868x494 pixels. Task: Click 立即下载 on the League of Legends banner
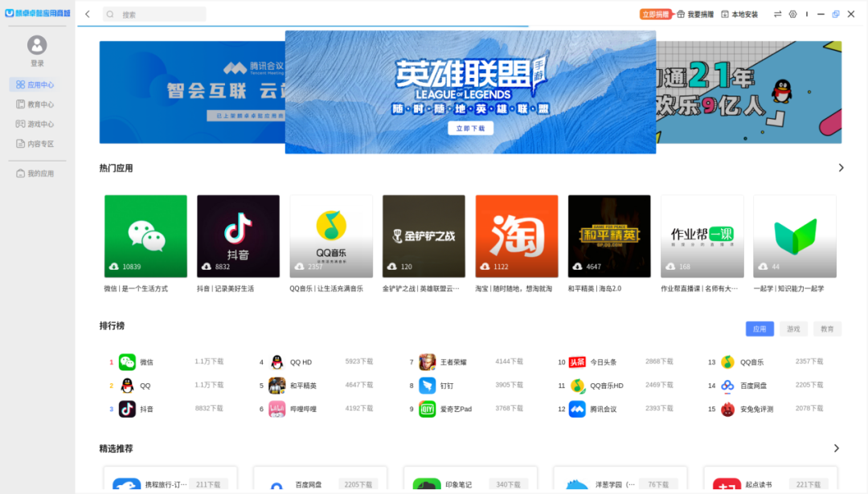(x=469, y=128)
